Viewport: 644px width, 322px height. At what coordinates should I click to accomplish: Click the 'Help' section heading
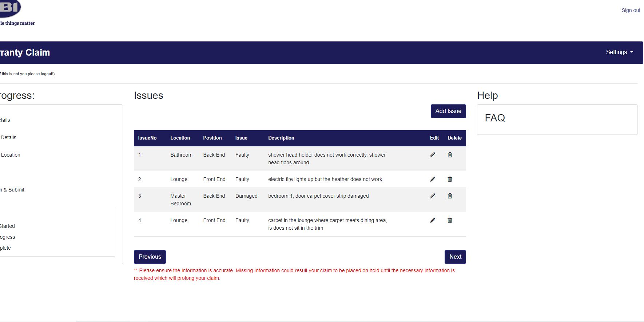488,96
